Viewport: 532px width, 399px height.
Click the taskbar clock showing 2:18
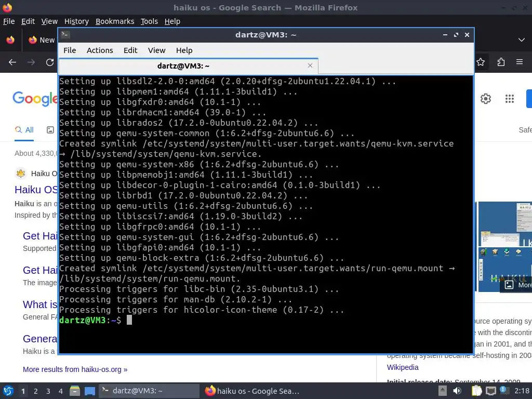522,391
